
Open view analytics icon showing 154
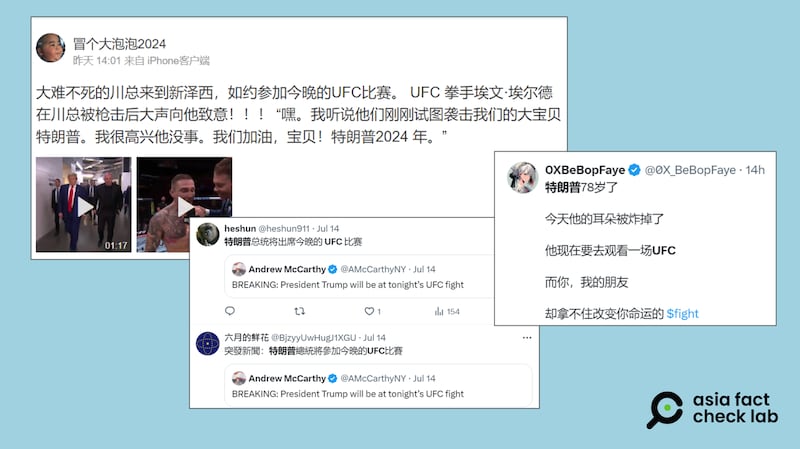(x=446, y=311)
